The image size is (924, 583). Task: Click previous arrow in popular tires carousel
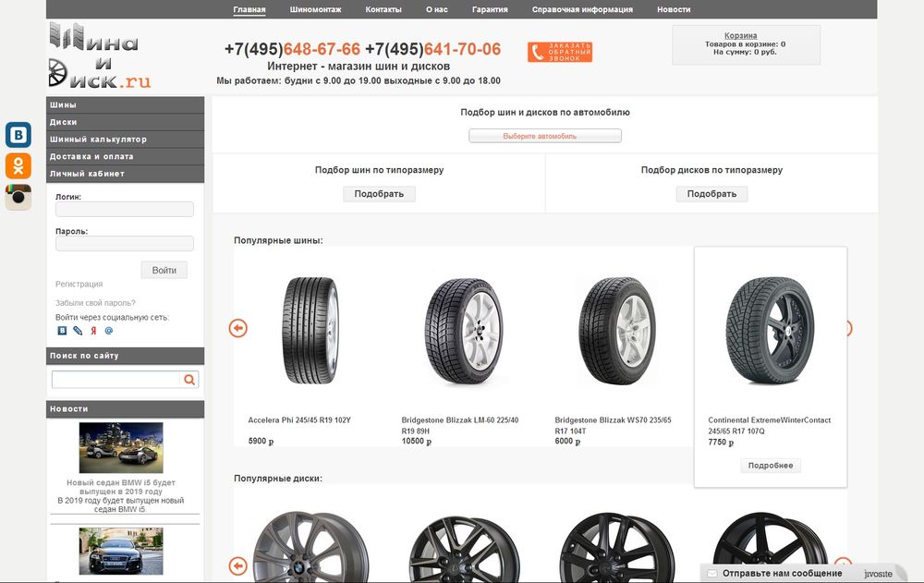click(x=238, y=328)
